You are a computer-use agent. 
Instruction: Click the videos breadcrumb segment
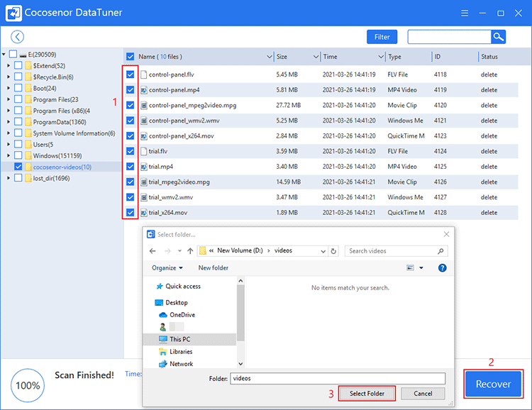(283, 250)
